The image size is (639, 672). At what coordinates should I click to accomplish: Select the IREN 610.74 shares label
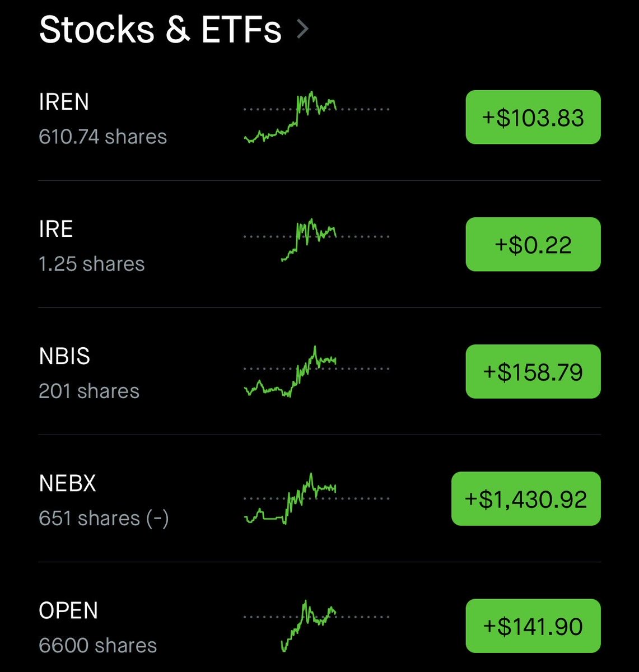(103, 137)
